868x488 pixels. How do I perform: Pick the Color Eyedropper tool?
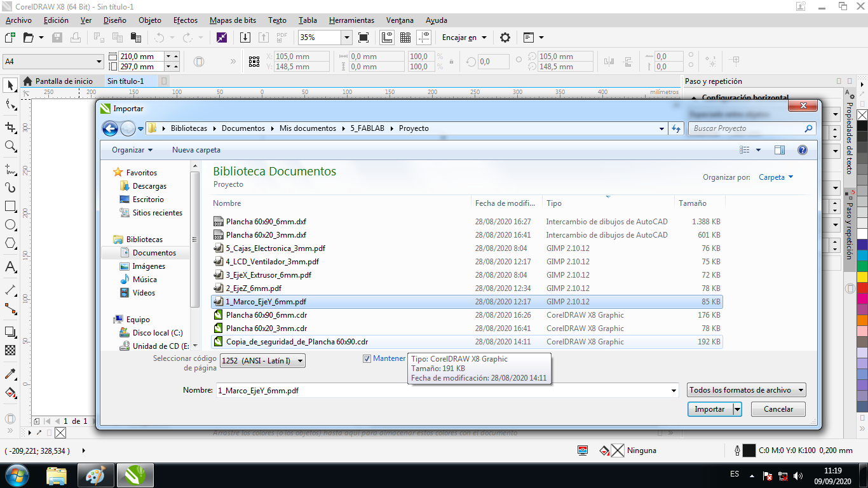(x=10, y=374)
